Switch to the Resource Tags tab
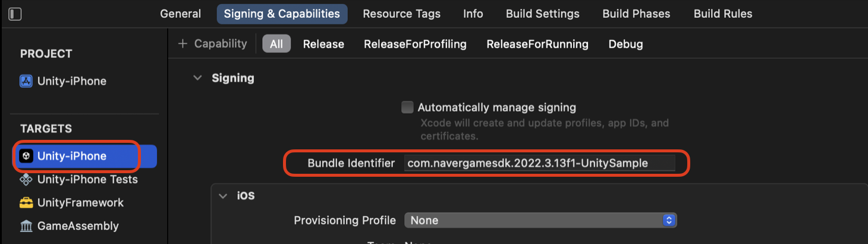 (402, 14)
